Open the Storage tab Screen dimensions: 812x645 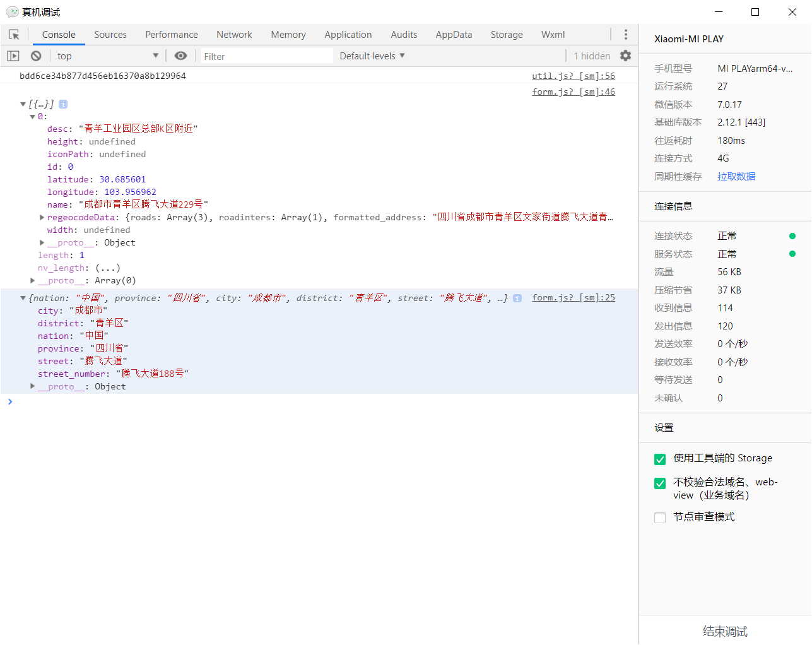point(507,35)
